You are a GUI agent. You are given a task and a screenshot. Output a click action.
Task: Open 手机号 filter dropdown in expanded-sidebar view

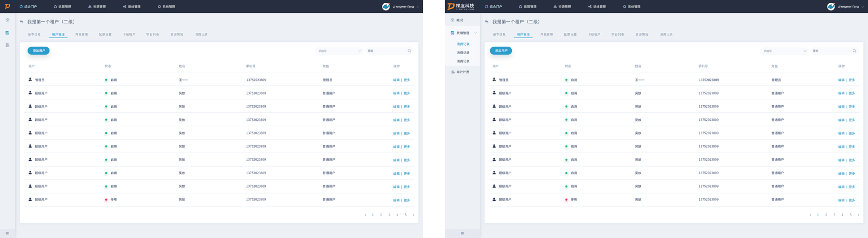[785, 51]
